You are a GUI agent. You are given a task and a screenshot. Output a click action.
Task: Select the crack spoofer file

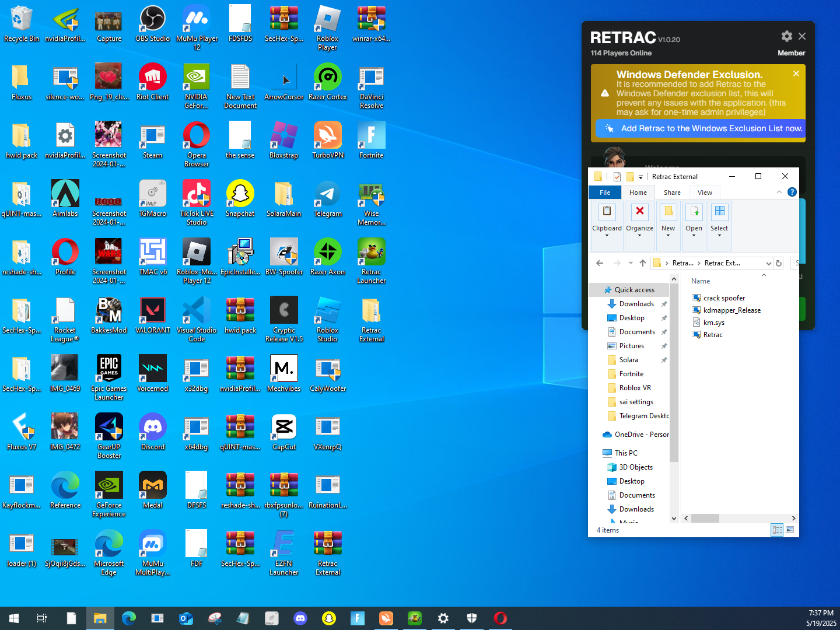(724, 298)
